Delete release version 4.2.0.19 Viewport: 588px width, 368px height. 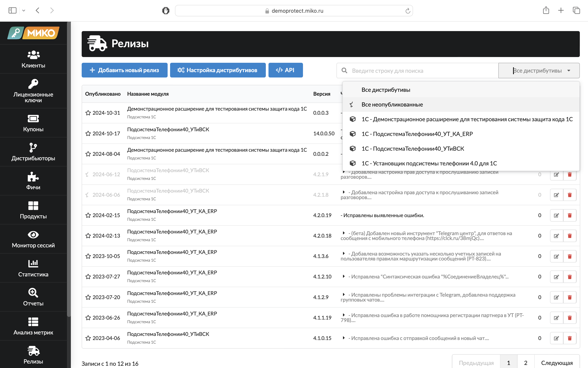tap(570, 215)
